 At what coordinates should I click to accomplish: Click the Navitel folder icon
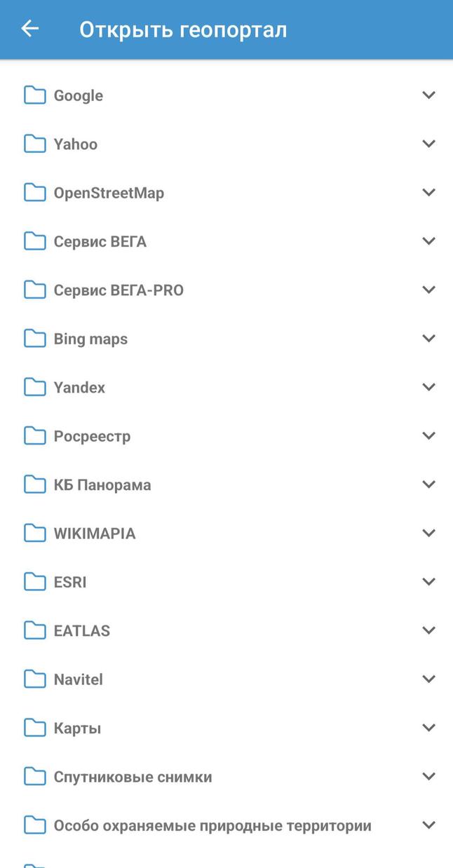coord(34,679)
